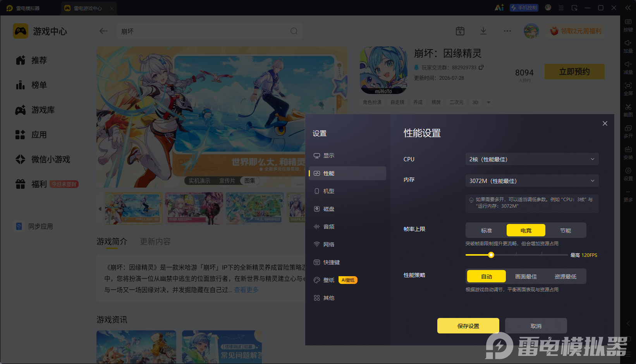Collapse the right sidebar with double-arrow icon
Image resolution: width=636 pixels, height=364 pixels.
[628, 8]
